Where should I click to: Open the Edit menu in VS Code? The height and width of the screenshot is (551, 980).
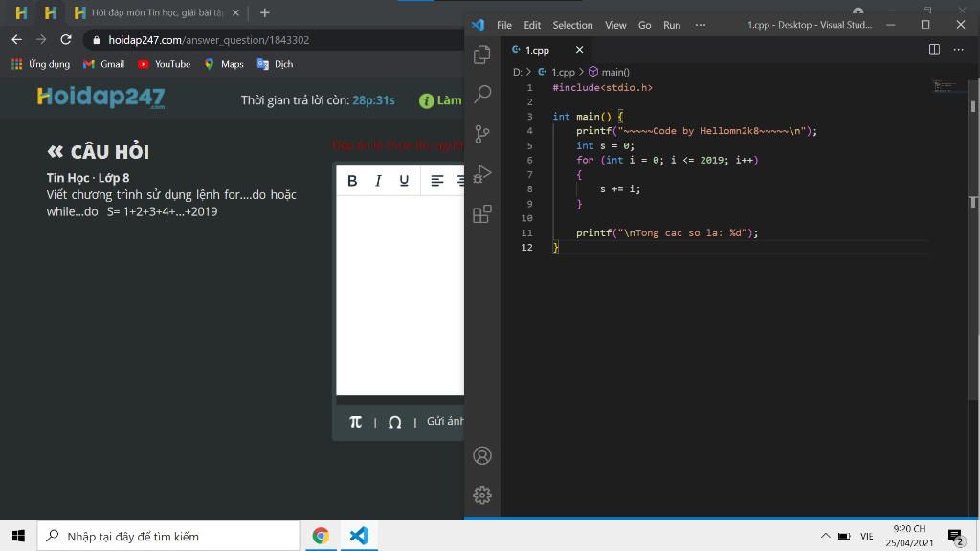click(x=532, y=25)
